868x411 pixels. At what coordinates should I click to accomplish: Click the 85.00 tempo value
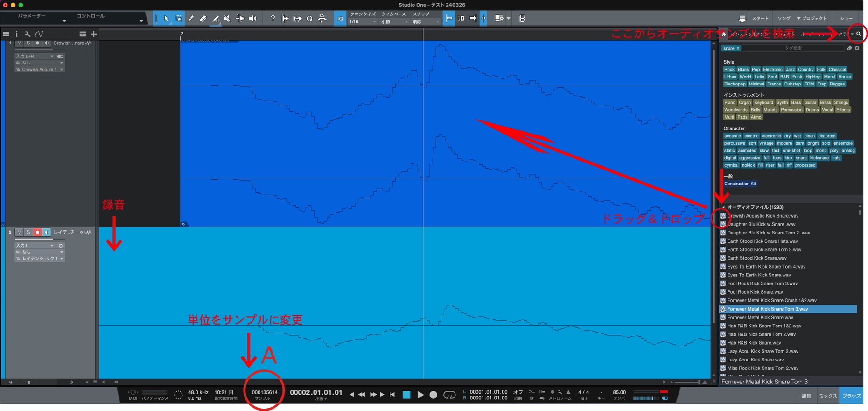coord(619,392)
